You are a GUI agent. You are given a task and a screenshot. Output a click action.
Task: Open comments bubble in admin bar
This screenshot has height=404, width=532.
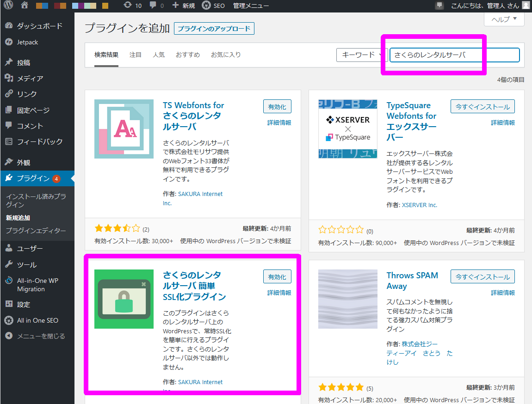[x=157, y=6]
